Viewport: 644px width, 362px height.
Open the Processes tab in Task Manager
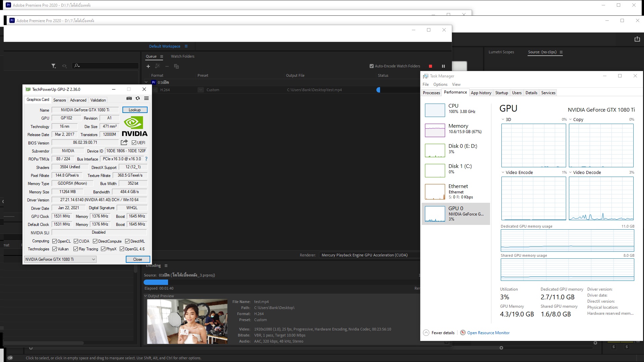click(x=431, y=93)
